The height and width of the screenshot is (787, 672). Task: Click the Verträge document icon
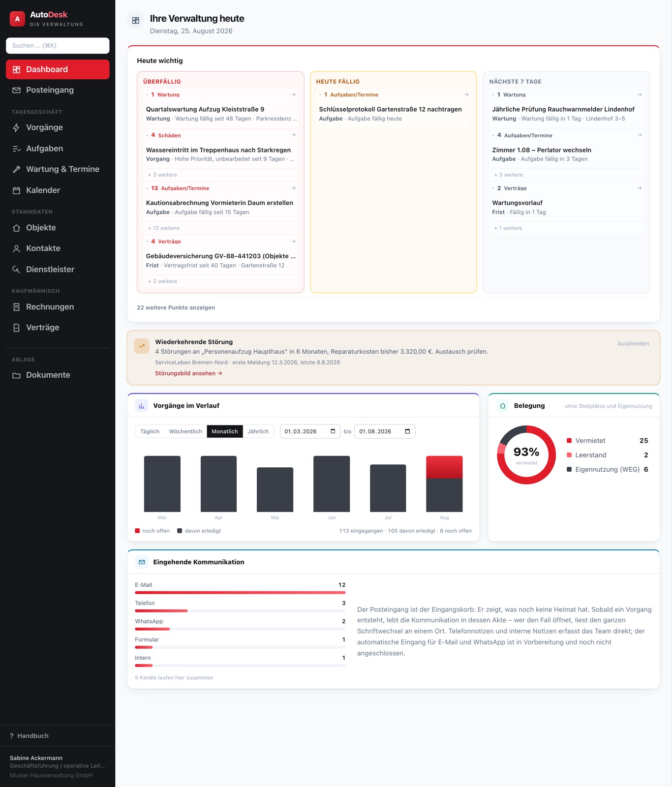[x=16, y=328]
